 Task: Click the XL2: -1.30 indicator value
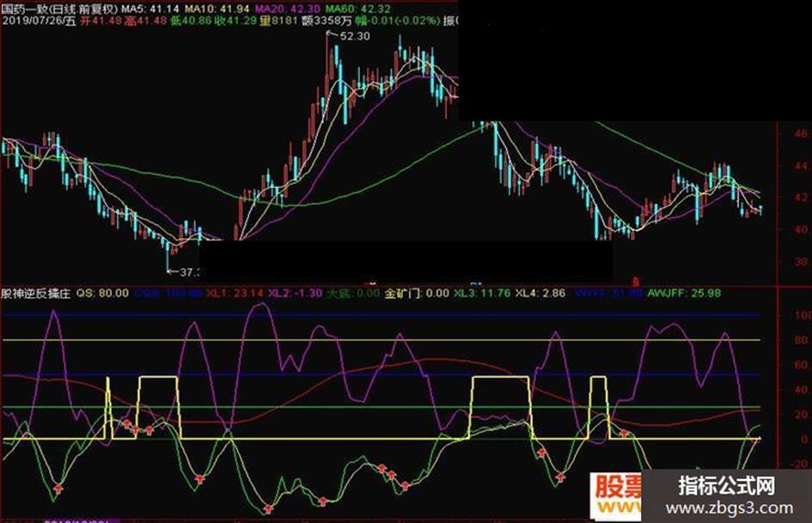click(x=295, y=293)
